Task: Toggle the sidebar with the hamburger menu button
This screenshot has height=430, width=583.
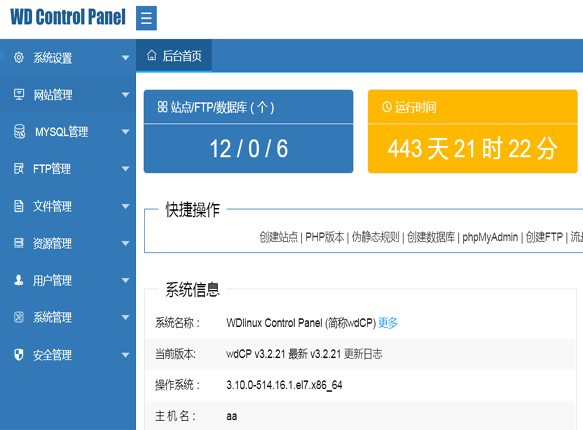Action: [146, 18]
